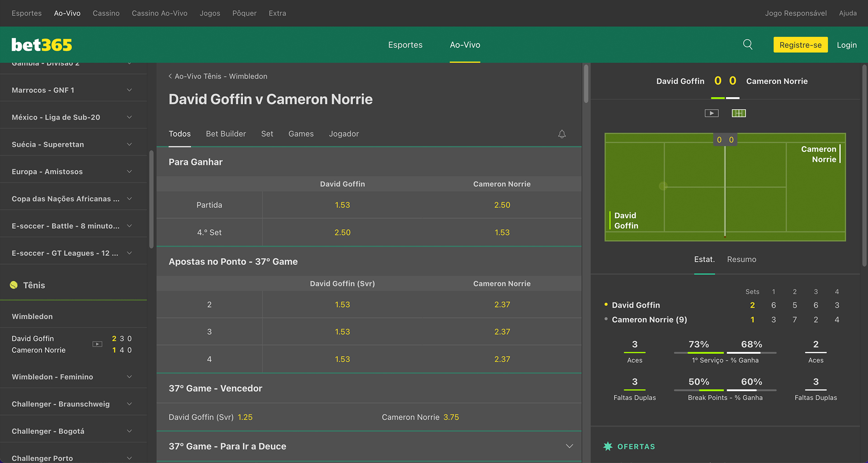Click back chevron before Ao-Vivo Tênis - Wimbledon

[170, 76]
